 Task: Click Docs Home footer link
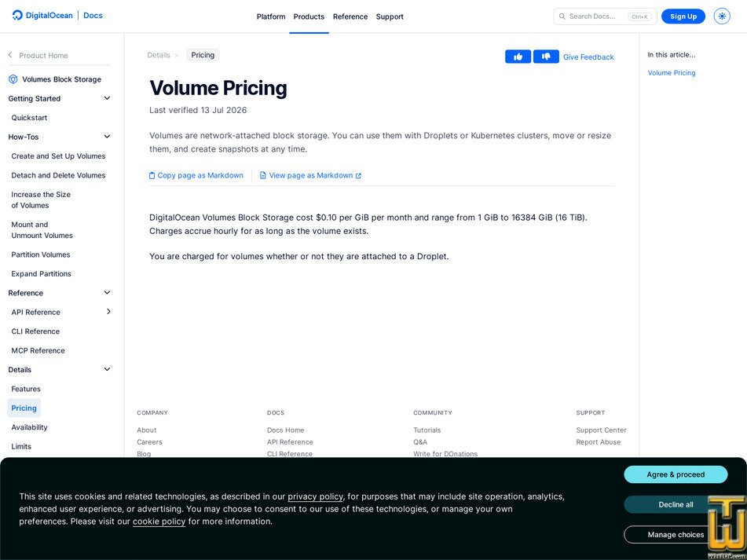(x=285, y=430)
